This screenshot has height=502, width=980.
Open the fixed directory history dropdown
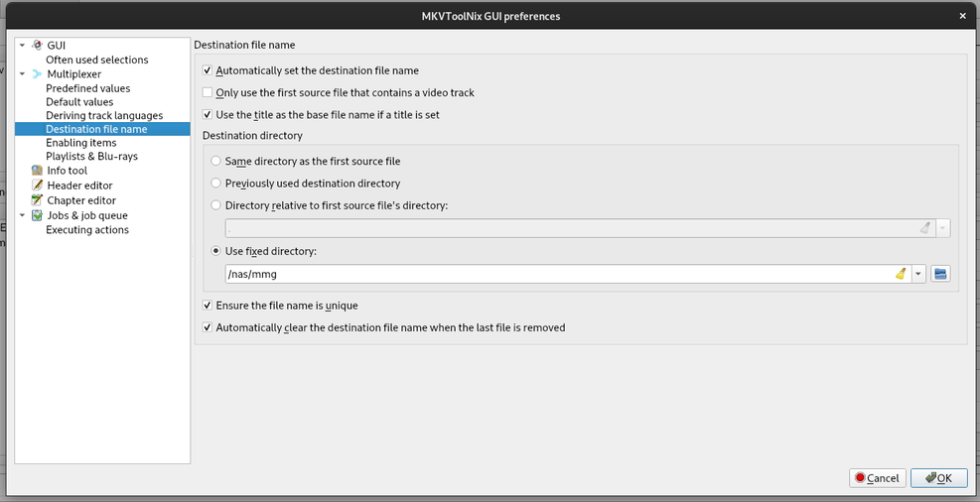pyautogui.click(x=918, y=274)
